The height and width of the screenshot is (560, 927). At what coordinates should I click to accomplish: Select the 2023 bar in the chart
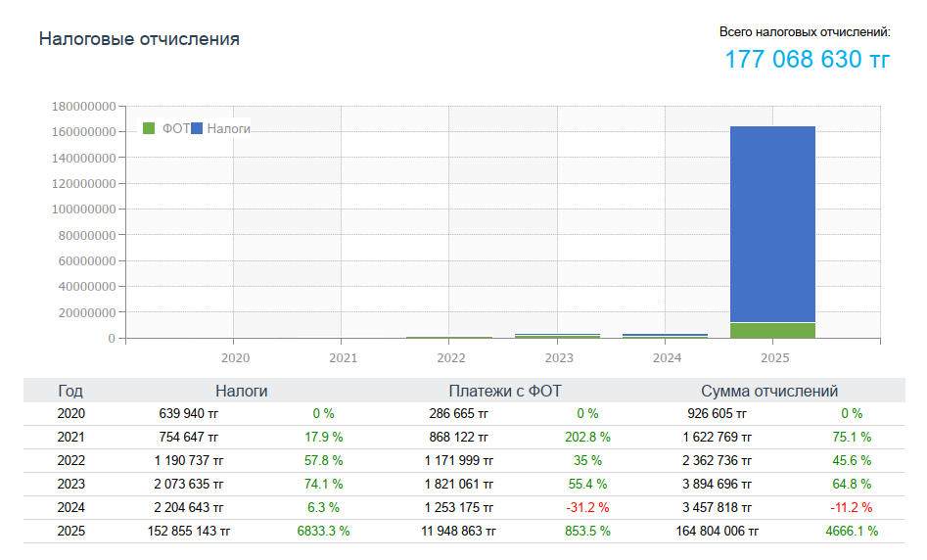click(x=557, y=336)
